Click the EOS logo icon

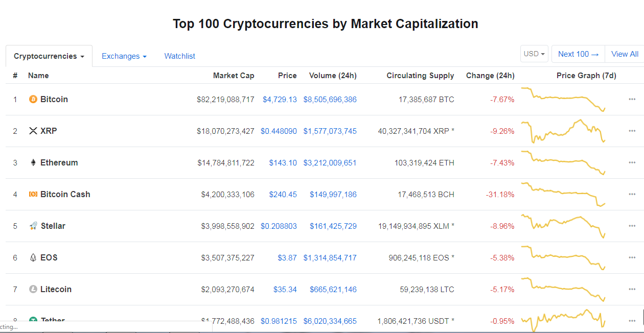[33, 257]
